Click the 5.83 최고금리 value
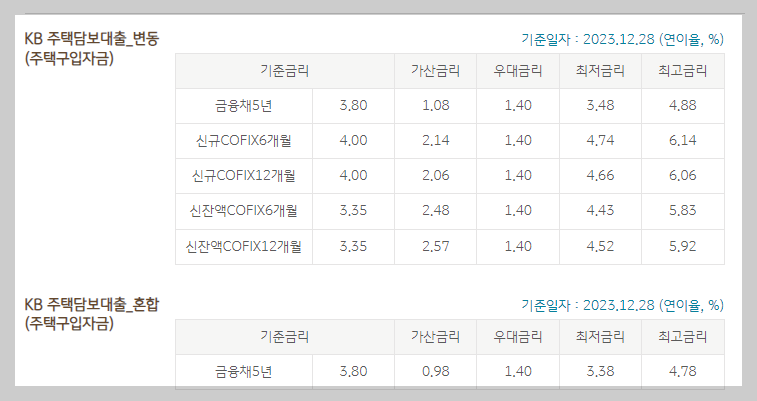This screenshot has width=757, height=401. (683, 210)
